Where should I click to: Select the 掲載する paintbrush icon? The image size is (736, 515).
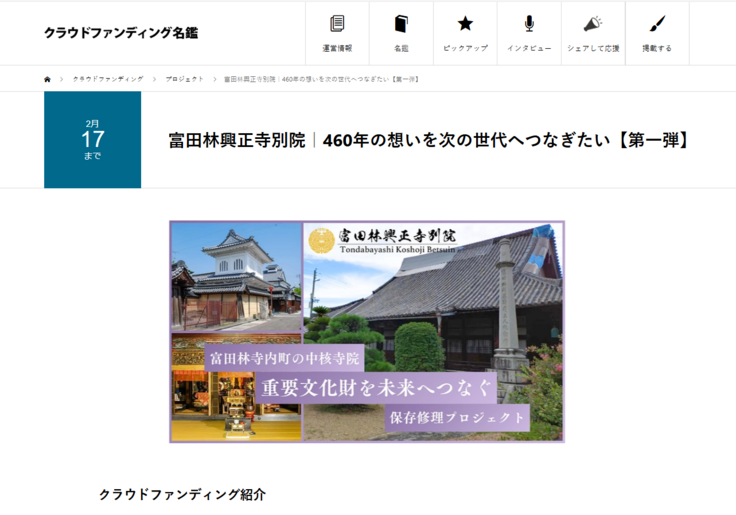[657, 24]
